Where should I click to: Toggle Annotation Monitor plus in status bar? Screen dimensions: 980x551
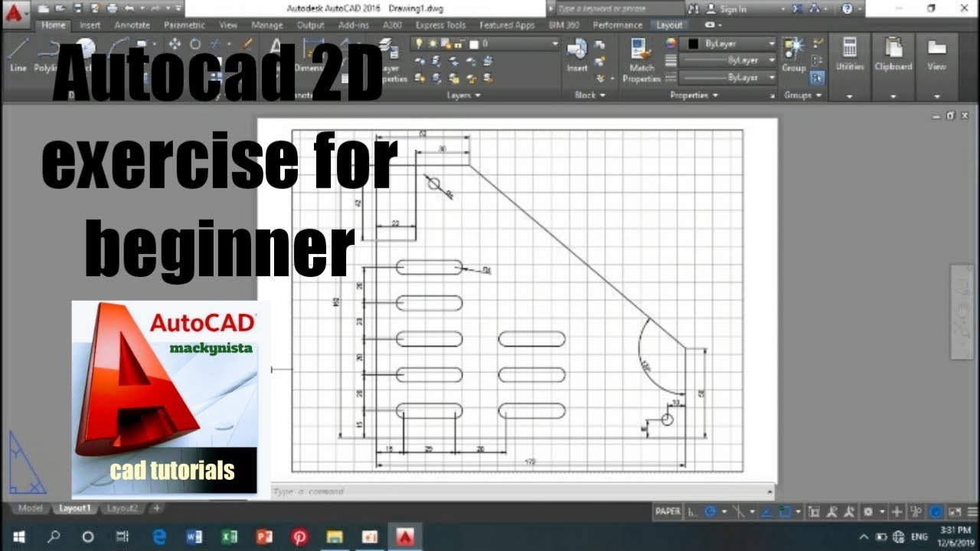tap(897, 511)
